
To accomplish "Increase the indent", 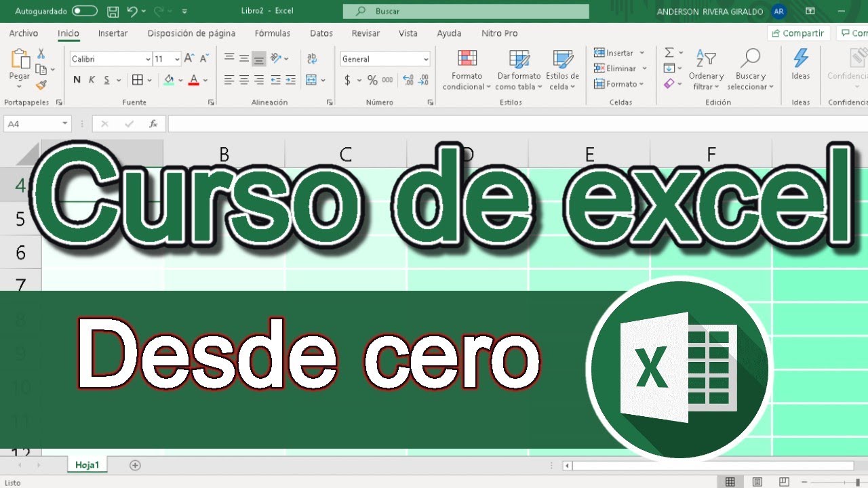I will [x=290, y=80].
